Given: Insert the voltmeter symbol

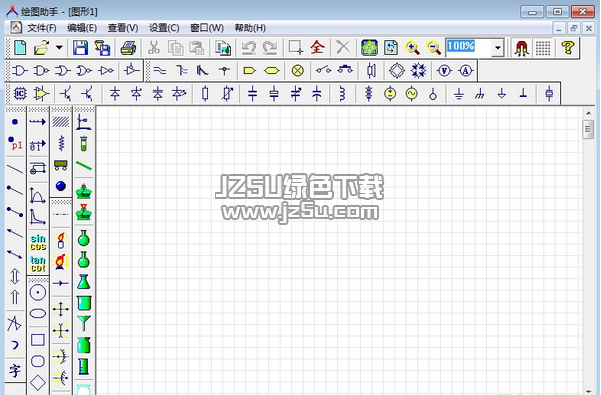Looking at the screenshot, I should click(444, 70).
